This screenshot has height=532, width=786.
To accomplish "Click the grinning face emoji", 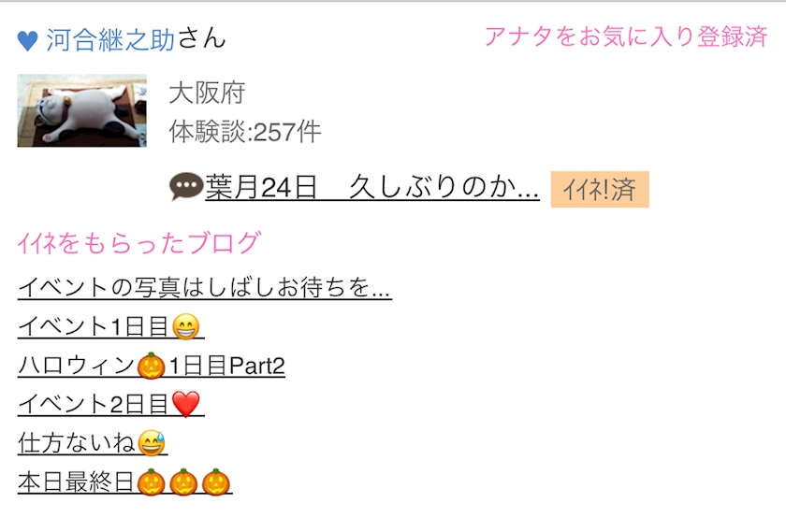I will (186, 327).
